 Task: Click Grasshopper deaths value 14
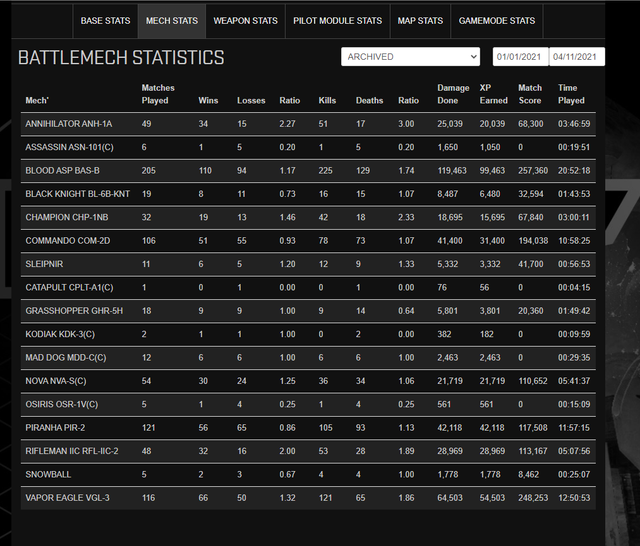(360, 311)
